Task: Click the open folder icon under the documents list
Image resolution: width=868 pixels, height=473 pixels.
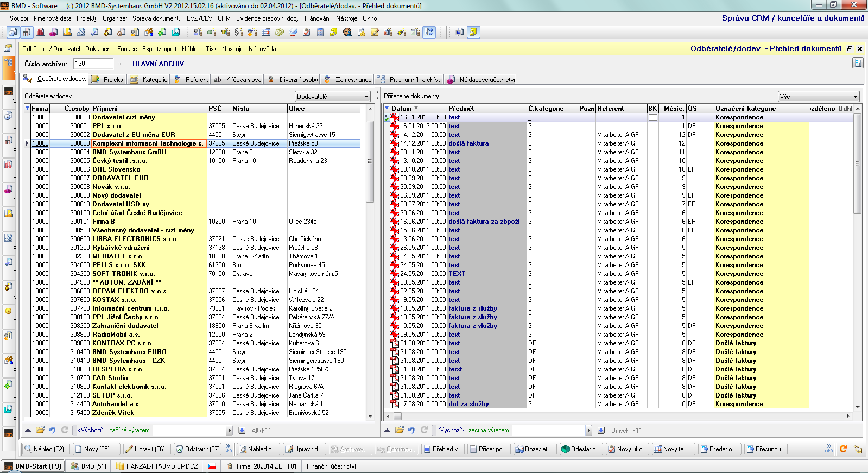Action: click(x=400, y=430)
